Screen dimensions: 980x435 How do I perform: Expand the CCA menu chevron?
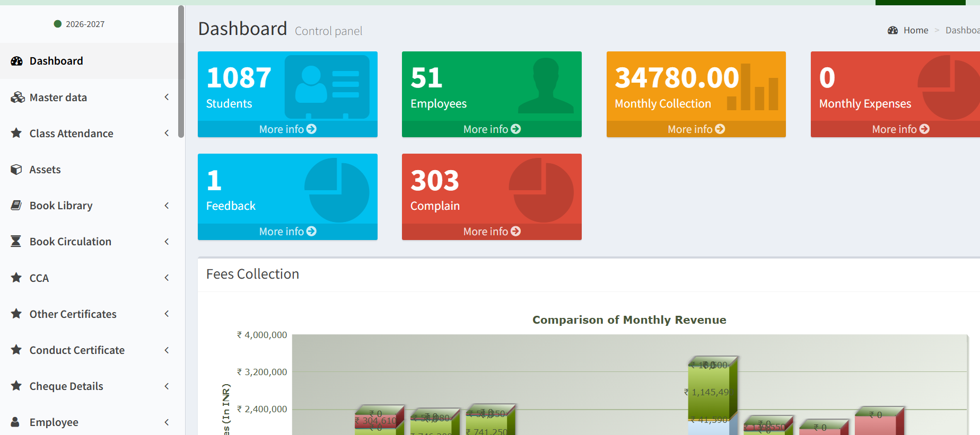167,278
